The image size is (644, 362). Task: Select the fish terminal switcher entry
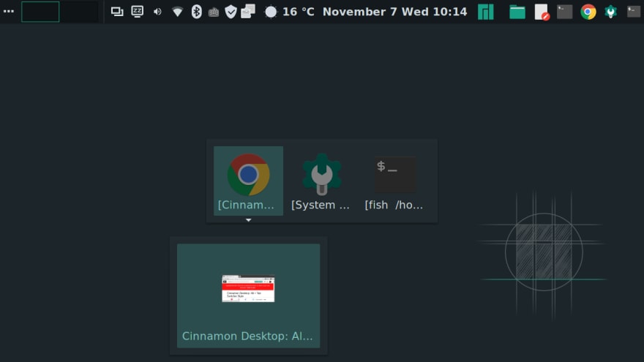click(394, 181)
